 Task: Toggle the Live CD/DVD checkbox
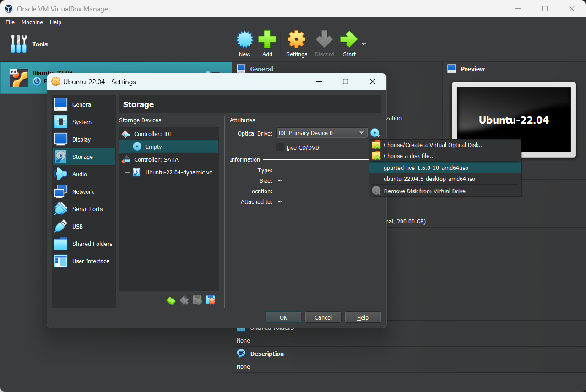click(280, 147)
